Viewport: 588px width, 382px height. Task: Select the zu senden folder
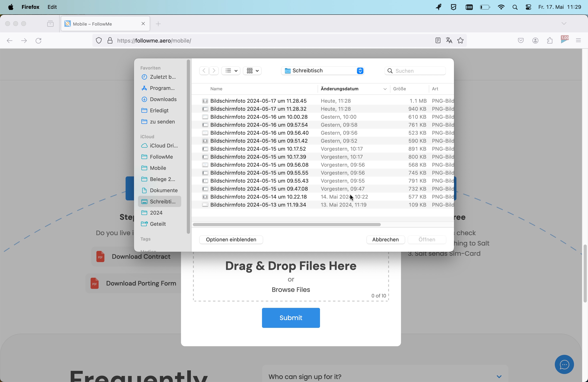pos(159,122)
